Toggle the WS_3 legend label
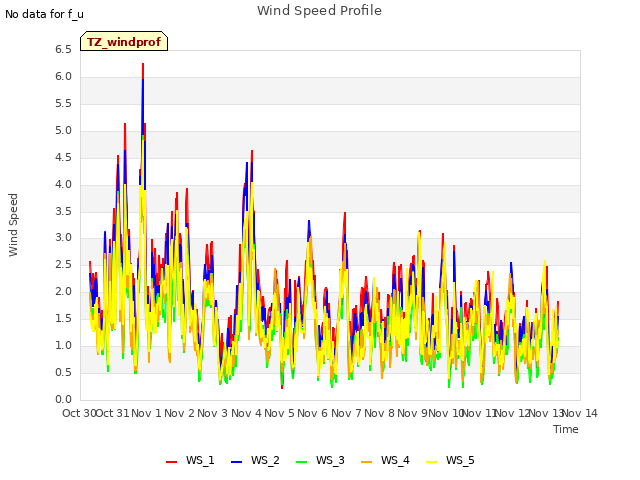640x480 pixels. click(x=330, y=460)
